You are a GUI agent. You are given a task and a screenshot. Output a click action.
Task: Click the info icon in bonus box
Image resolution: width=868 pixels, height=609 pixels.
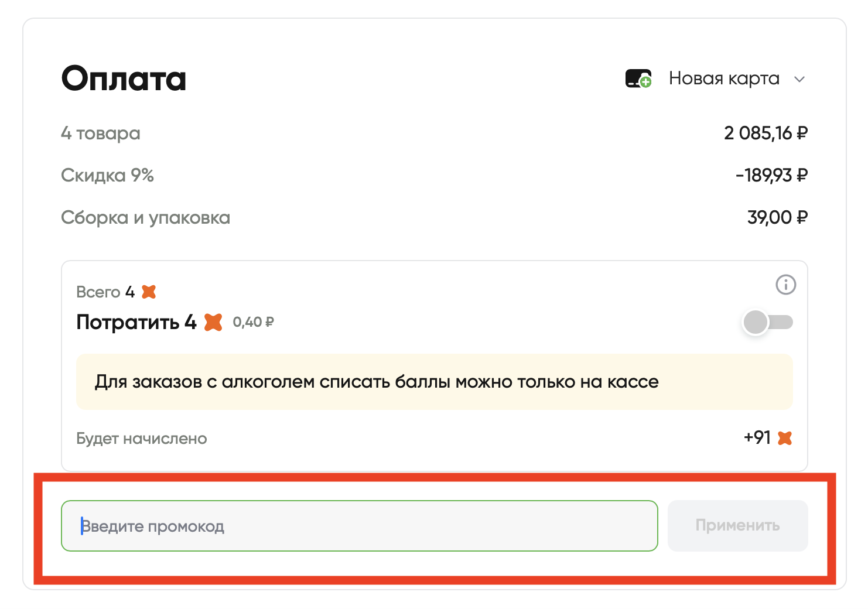(785, 285)
